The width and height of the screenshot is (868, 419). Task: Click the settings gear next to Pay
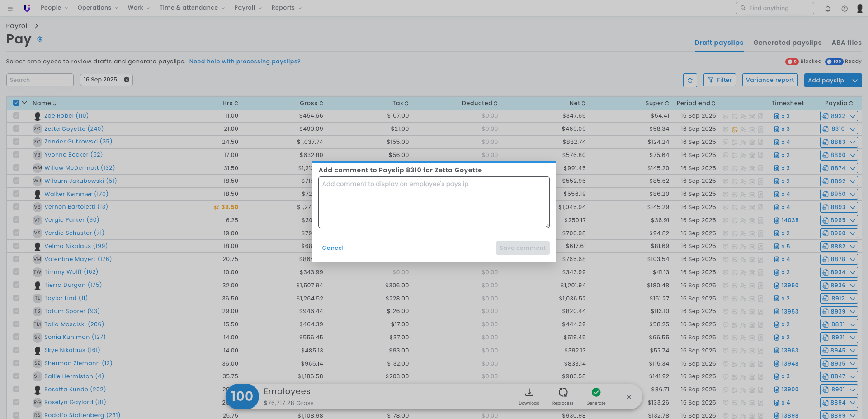point(40,39)
